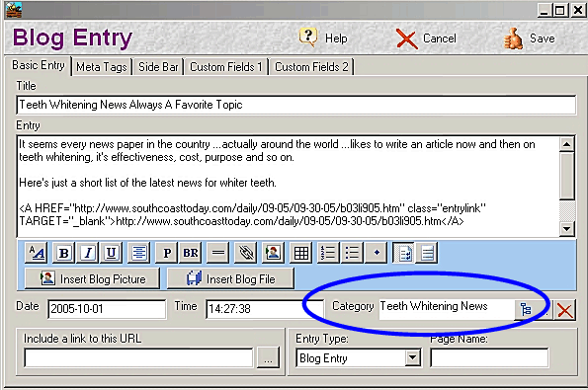
Task: Apply center alignment
Action: coord(138,253)
